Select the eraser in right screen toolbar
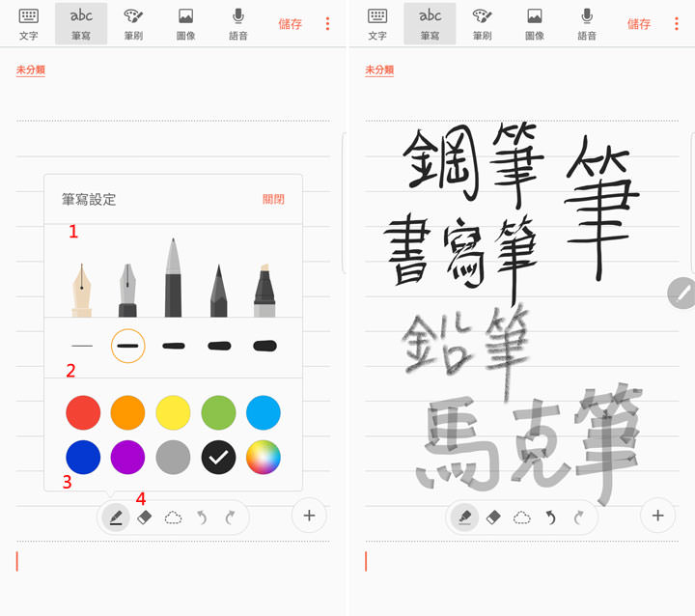The width and height of the screenshot is (695, 616). [493, 518]
